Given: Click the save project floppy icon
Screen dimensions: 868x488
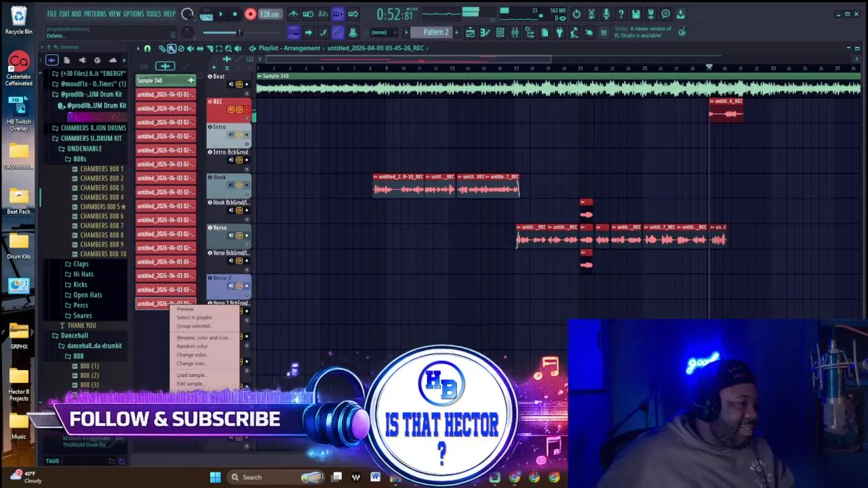Looking at the screenshot, I should pyautogui.click(x=635, y=14).
